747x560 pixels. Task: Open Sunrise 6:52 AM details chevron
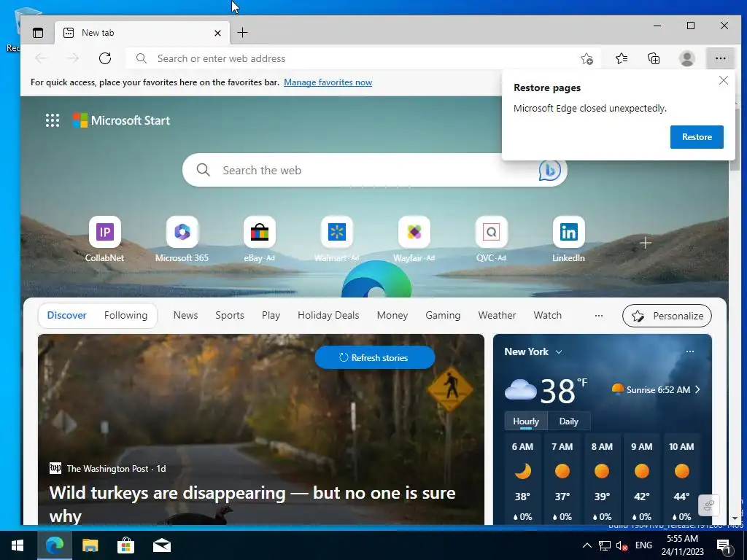(x=698, y=389)
